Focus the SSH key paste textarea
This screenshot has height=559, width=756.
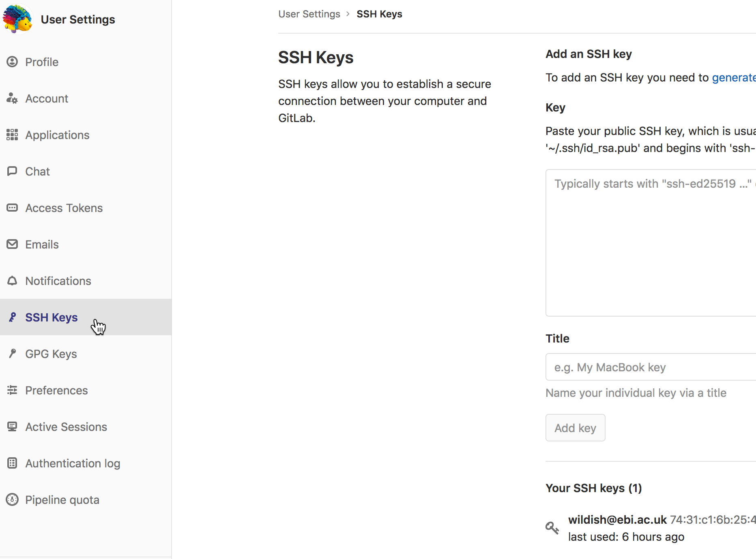pos(649,242)
